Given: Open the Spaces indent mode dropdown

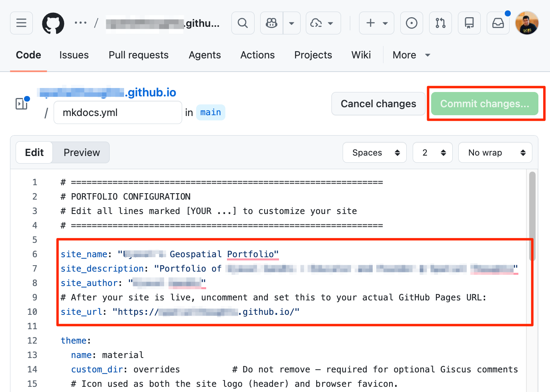Looking at the screenshot, I should click(375, 152).
